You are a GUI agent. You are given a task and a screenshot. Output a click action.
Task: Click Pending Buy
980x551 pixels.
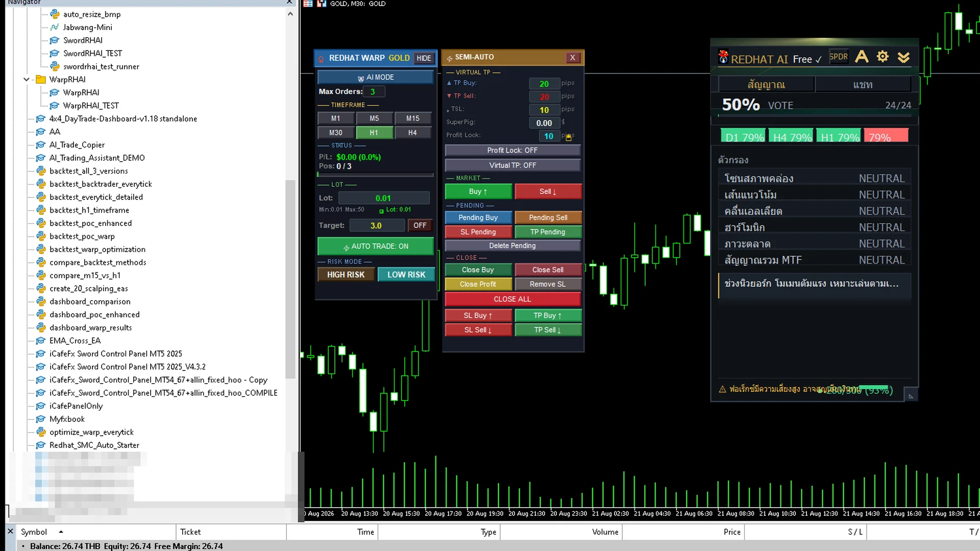point(478,218)
